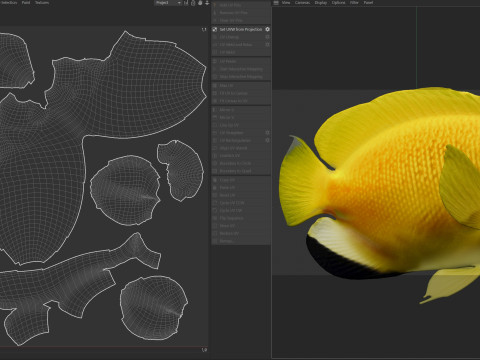Open the viewport View menu

(286, 3)
